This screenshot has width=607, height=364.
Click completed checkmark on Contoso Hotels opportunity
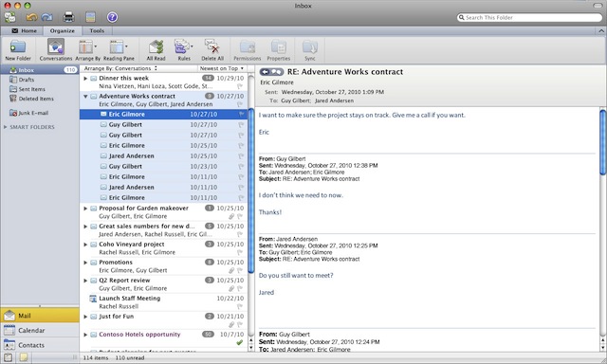[x=240, y=342]
